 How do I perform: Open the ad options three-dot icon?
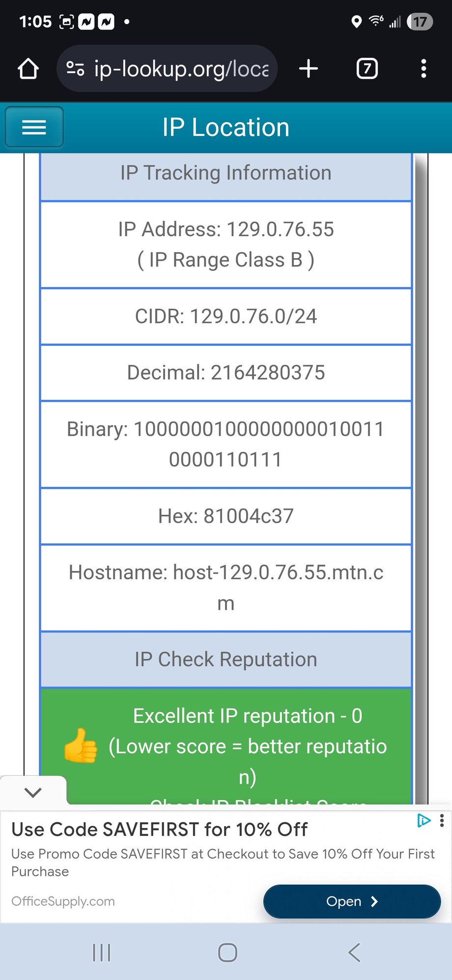point(442,820)
